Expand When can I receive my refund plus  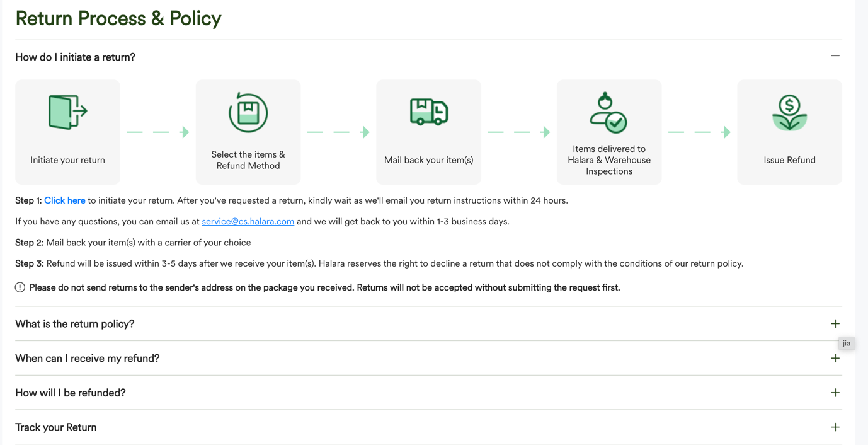[835, 359]
